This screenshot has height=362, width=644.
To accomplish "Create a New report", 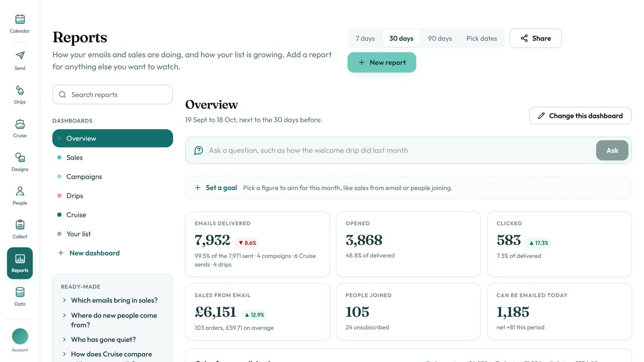I will 382,62.
